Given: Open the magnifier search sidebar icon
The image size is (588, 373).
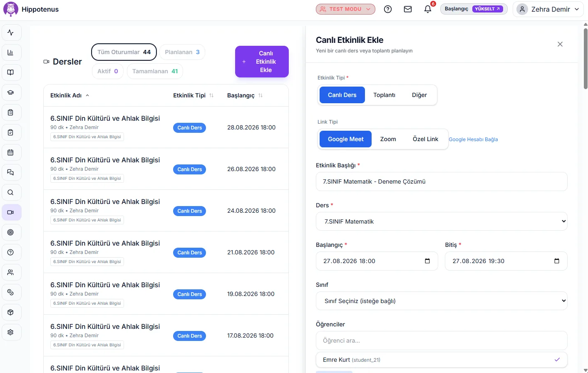Looking at the screenshot, I should [x=11, y=192].
